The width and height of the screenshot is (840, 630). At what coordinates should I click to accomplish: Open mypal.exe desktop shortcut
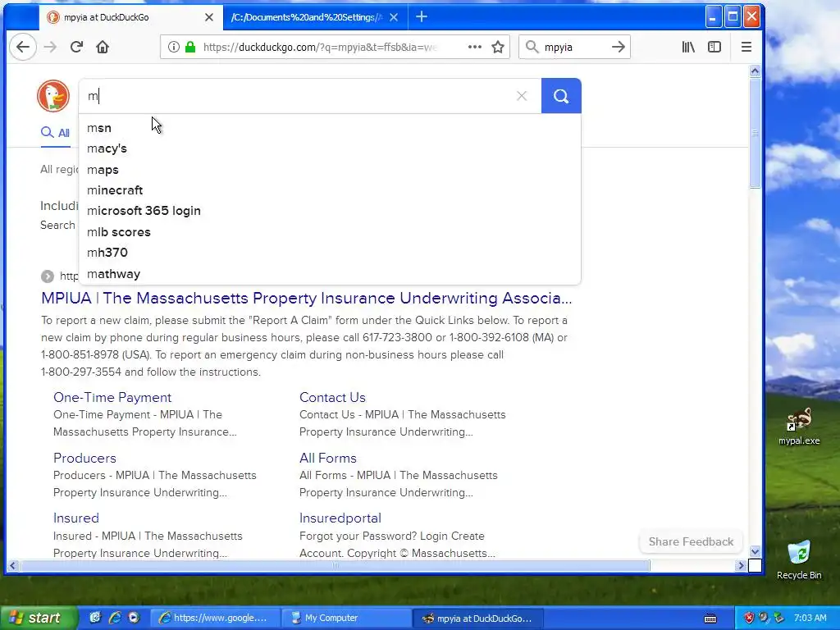799,426
